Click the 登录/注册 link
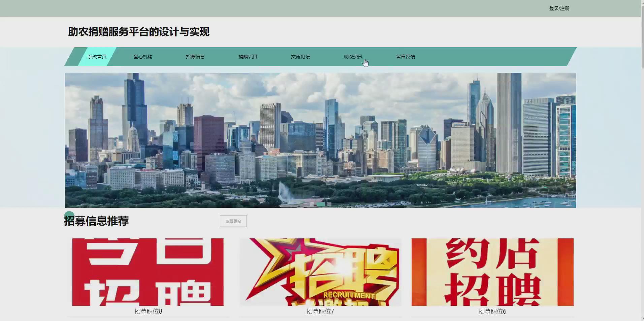644x321 pixels. [559, 8]
